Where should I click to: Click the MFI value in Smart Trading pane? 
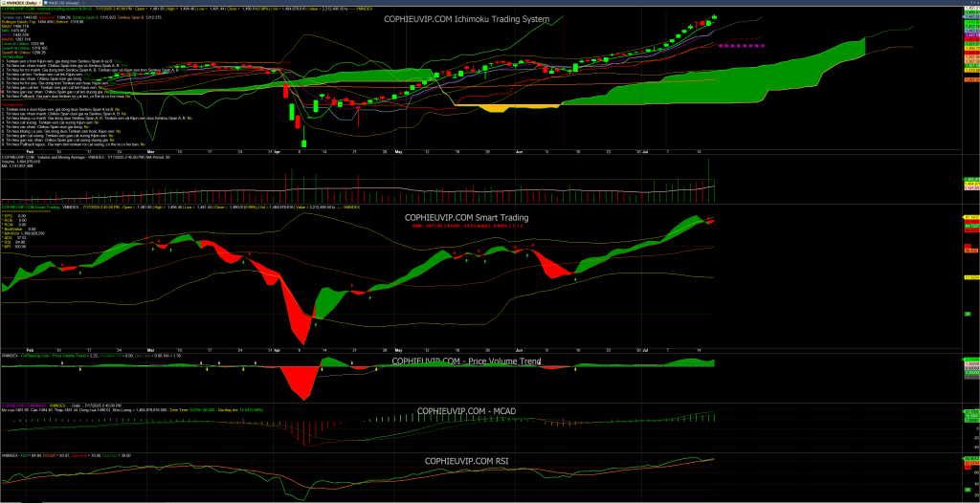(x=20, y=246)
